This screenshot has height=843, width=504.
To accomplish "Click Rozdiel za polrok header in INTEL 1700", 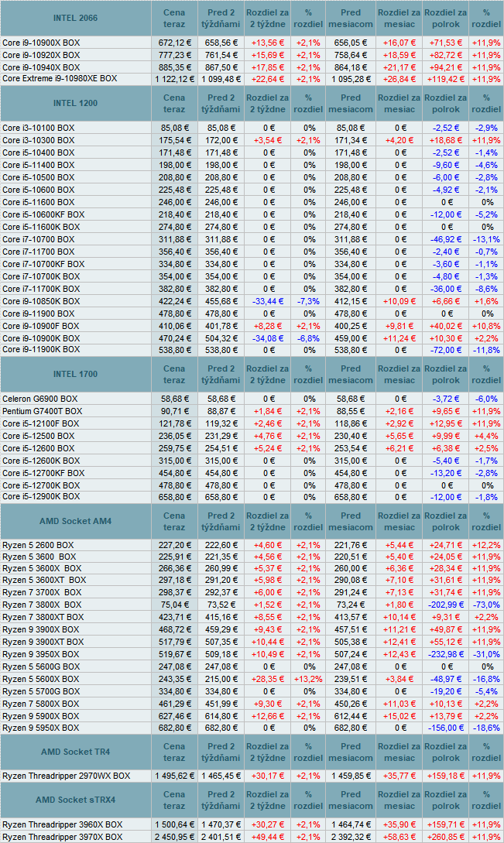I will click(446, 374).
